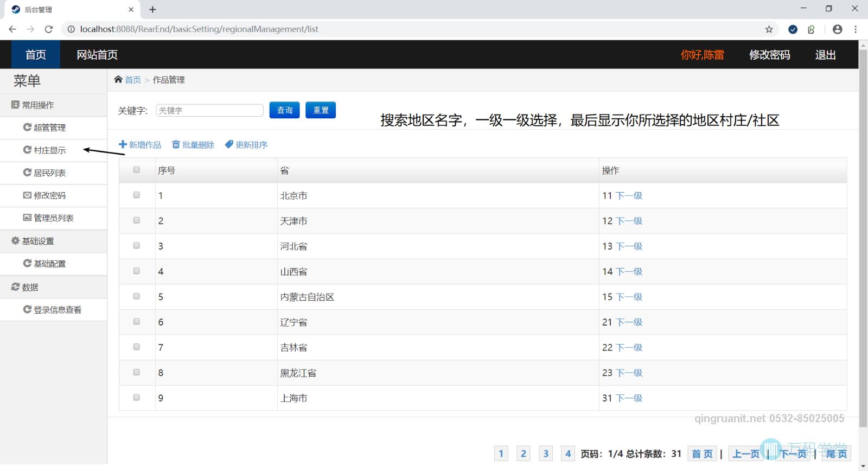The height and width of the screenshot is (471, 868).
Task: Go to page 2 in pagination
Action: click(x=524, y=454)
